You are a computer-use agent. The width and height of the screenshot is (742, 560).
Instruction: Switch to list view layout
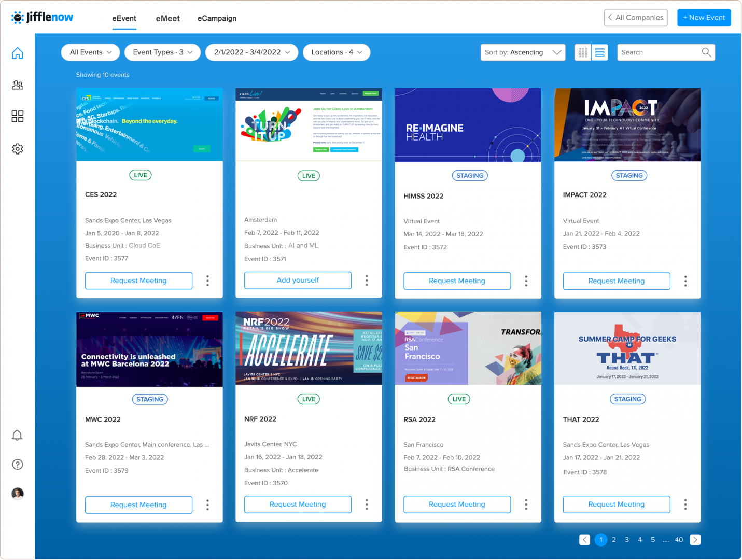click(x=600, y=52)
